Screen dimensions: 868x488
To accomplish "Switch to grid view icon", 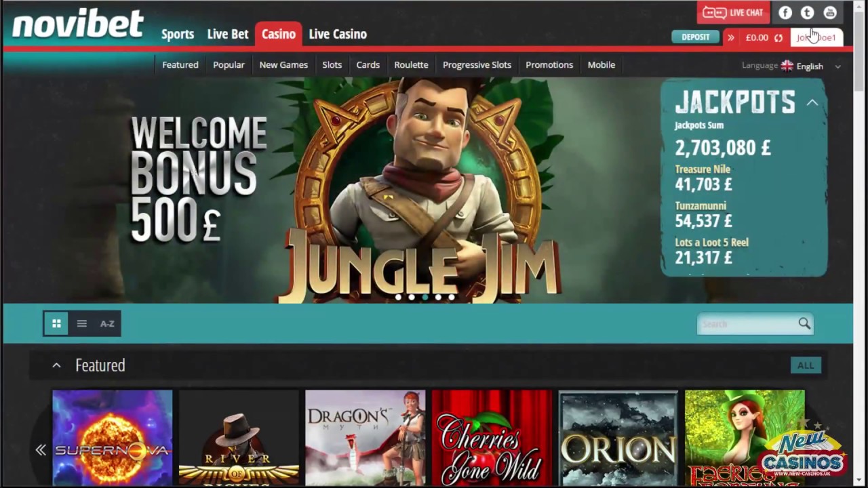I will coord(56,323).
